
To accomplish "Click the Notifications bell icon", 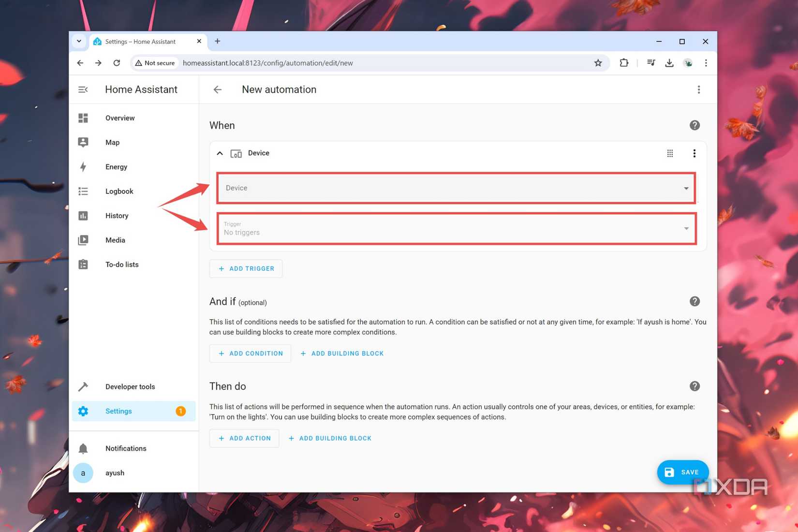I will [x=83, y=448].
